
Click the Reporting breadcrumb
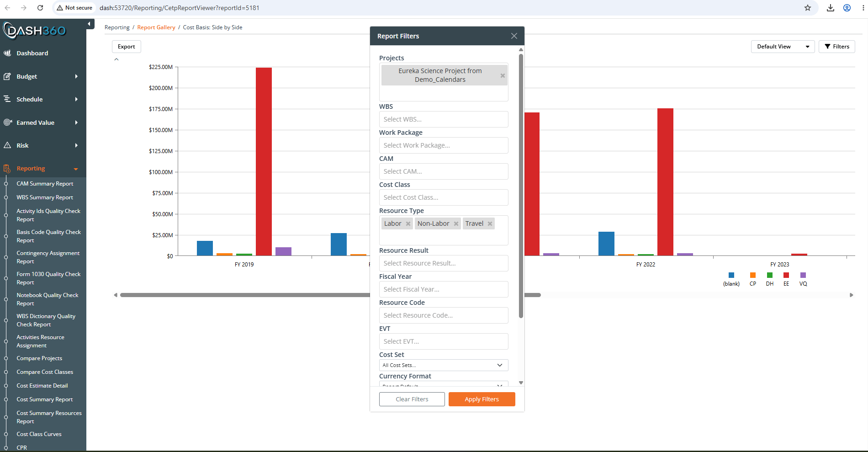[117, 27]
